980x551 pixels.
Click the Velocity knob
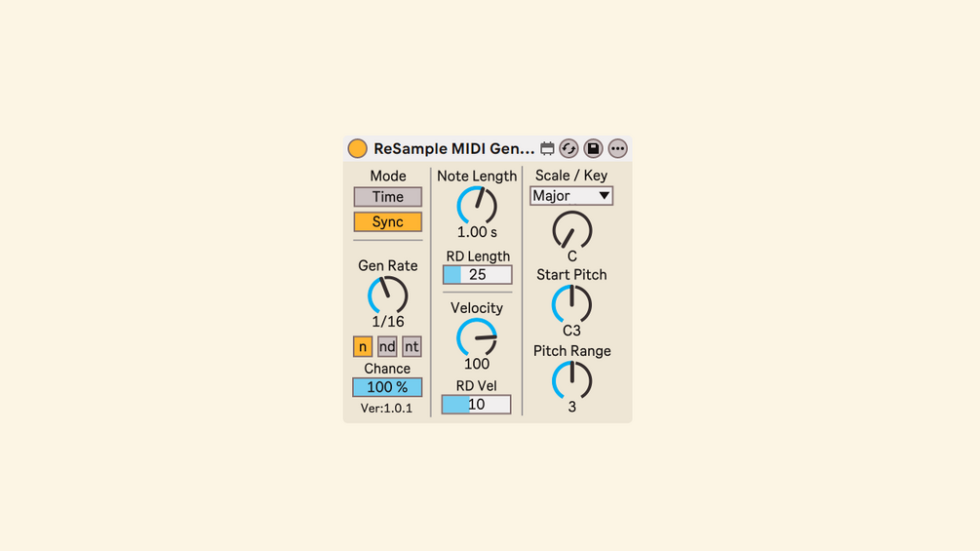point(477,337)
